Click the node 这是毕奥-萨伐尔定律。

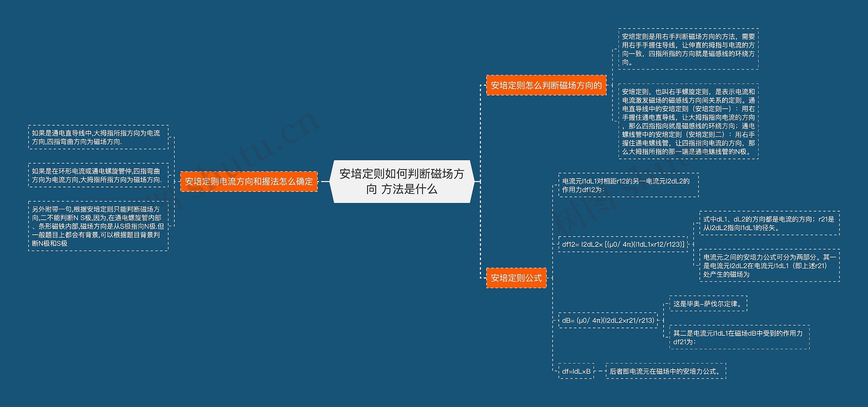pyautogui.click(x=708, y=303)
